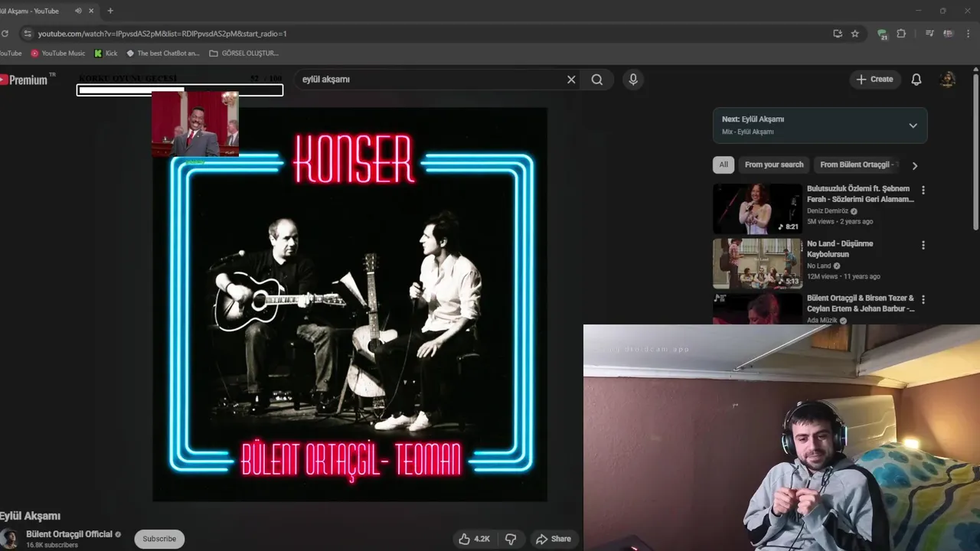This screenshot has width=980, height=551.
Task: Open the green extension with badge 21
Action: coord(882,34)
